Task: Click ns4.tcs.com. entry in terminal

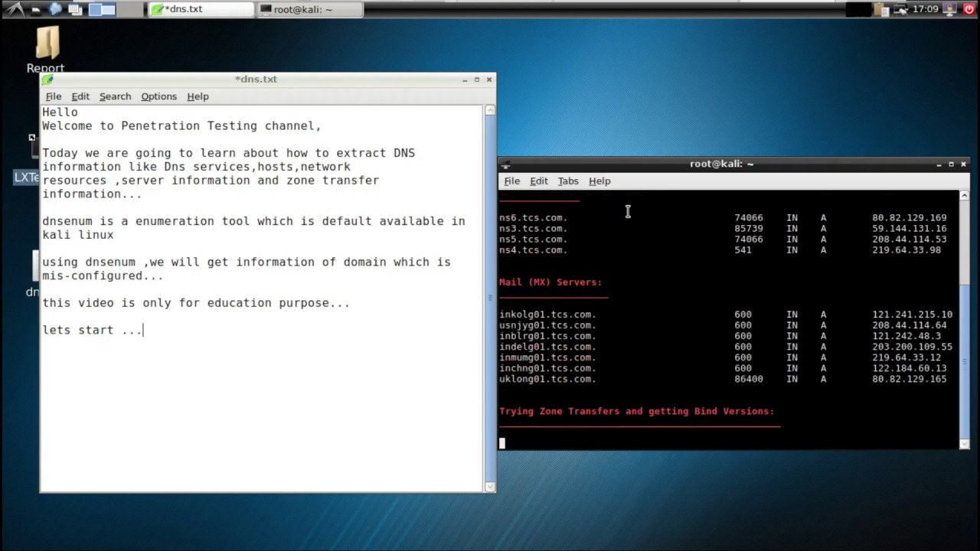Action: pyautogui.click(x=533, y=250)
